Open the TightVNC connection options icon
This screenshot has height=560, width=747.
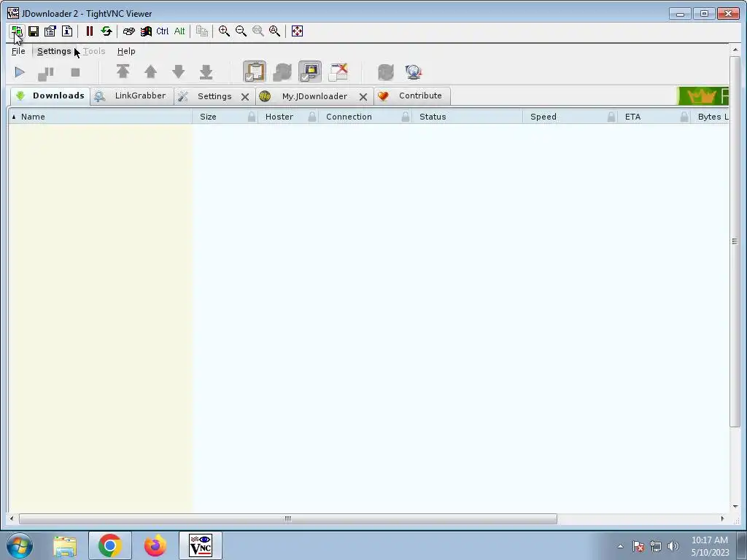(50, 31)
